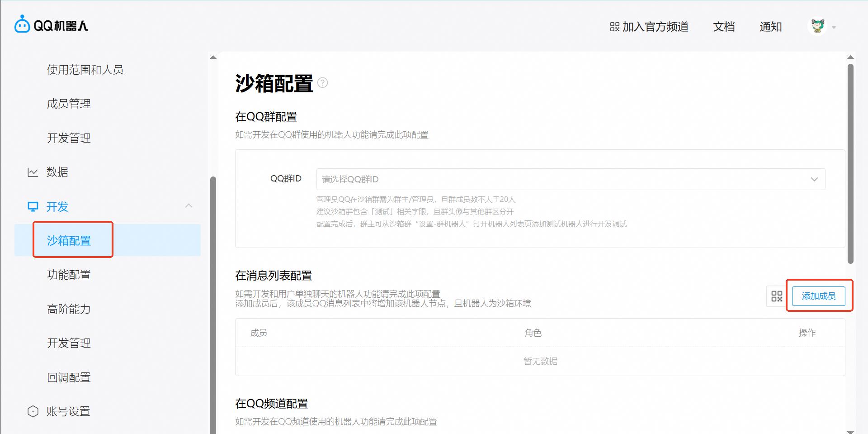Click the shield icon next to 账号设置
Image resolution: width=868 pixels, height=434 pixels.
click(x=33, y=411)
